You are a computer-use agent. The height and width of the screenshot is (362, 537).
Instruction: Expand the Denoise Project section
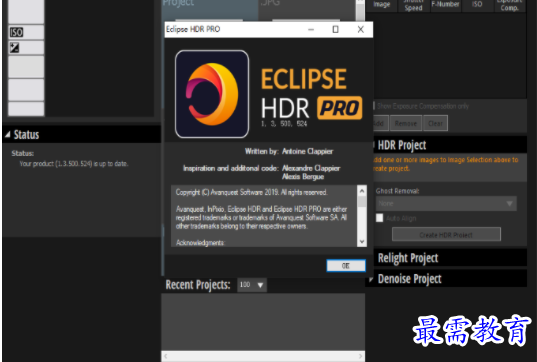point(371,279)
